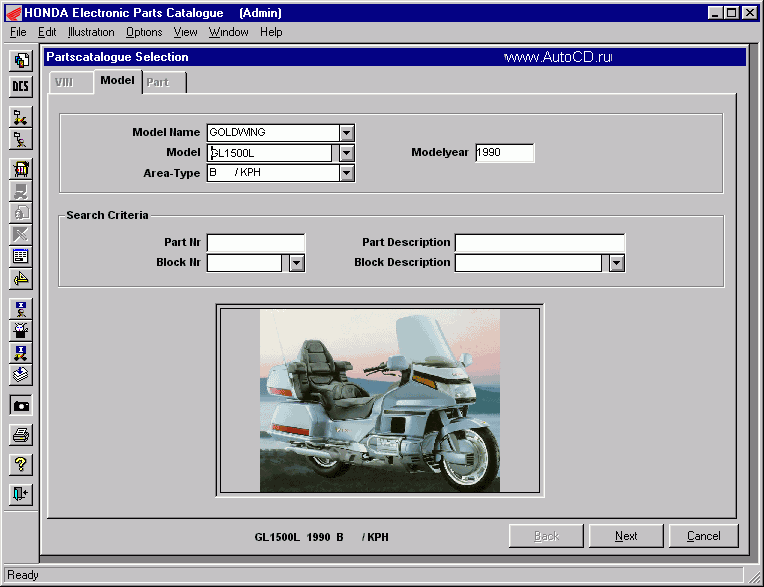Minimize the Honda catalogue window
Viewport: 764px width, 587px height.
pyautogui.click(x=715, y=13)
